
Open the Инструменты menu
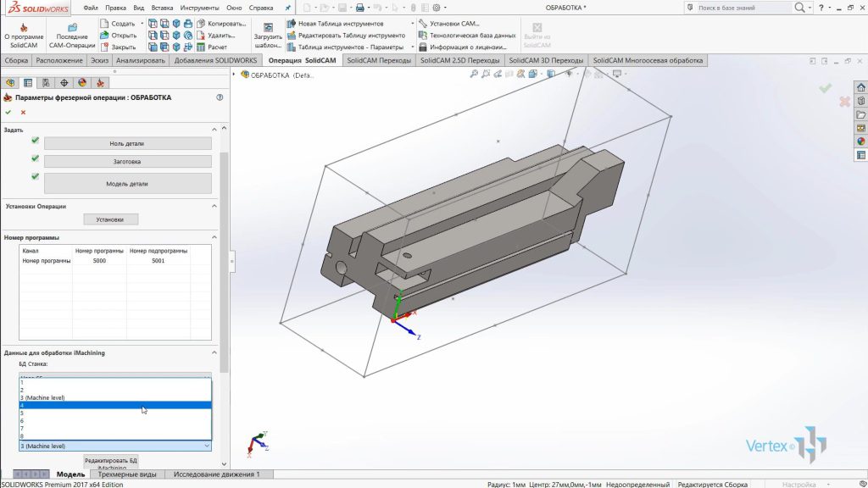(199, 8)
